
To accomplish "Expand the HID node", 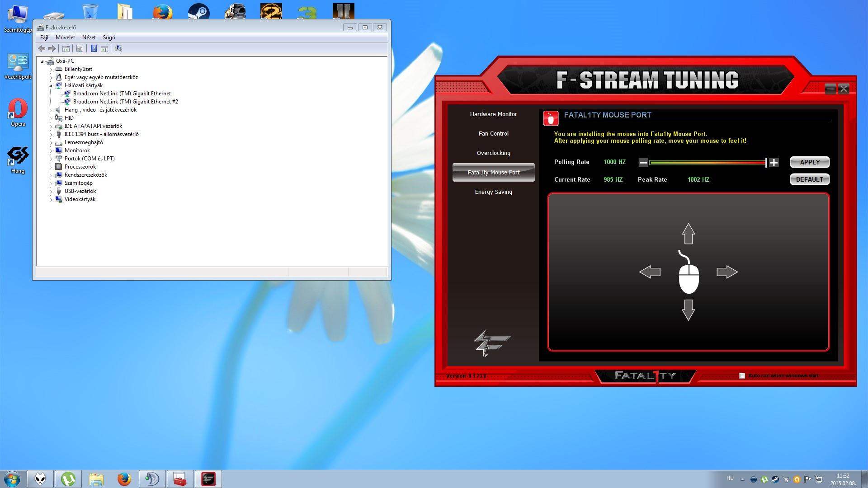I will (51, 118).
